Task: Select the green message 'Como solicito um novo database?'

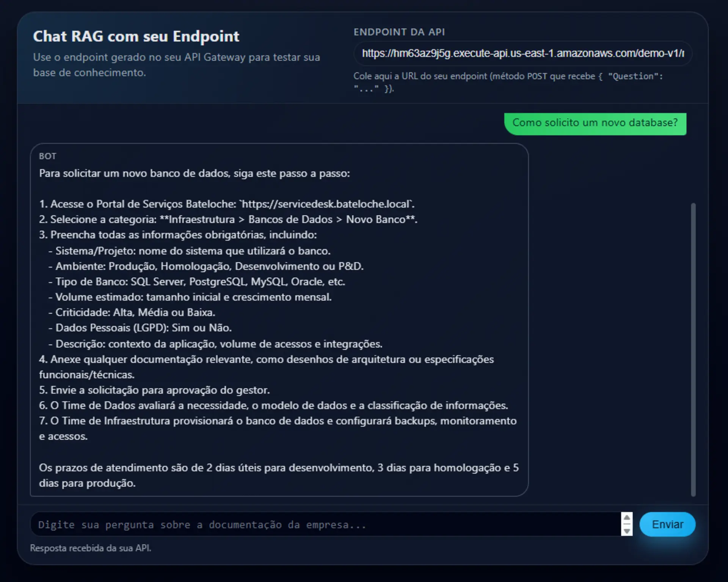Action: coord(595,123)
